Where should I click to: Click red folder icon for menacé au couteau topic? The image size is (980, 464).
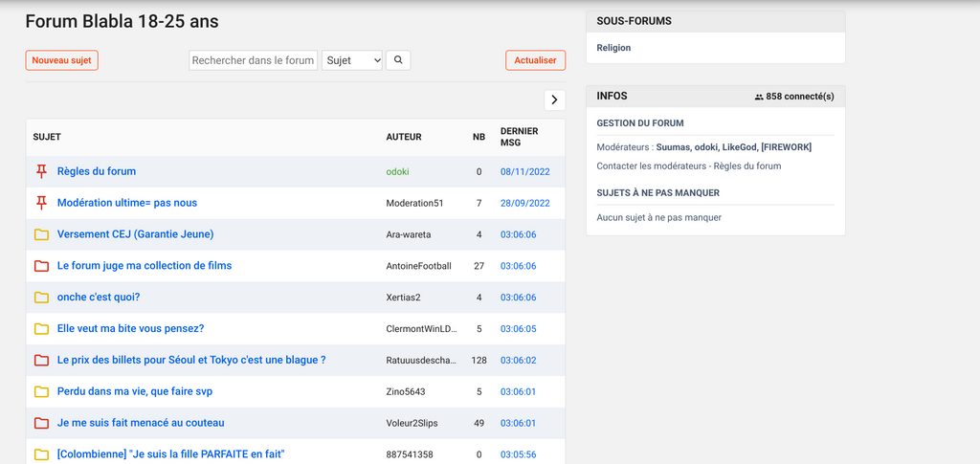point(41,423)
